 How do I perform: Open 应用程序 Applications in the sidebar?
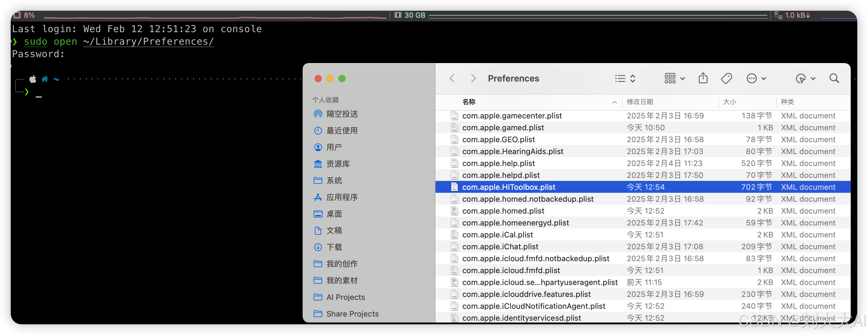pyautogui.click(x=342, y=197)
